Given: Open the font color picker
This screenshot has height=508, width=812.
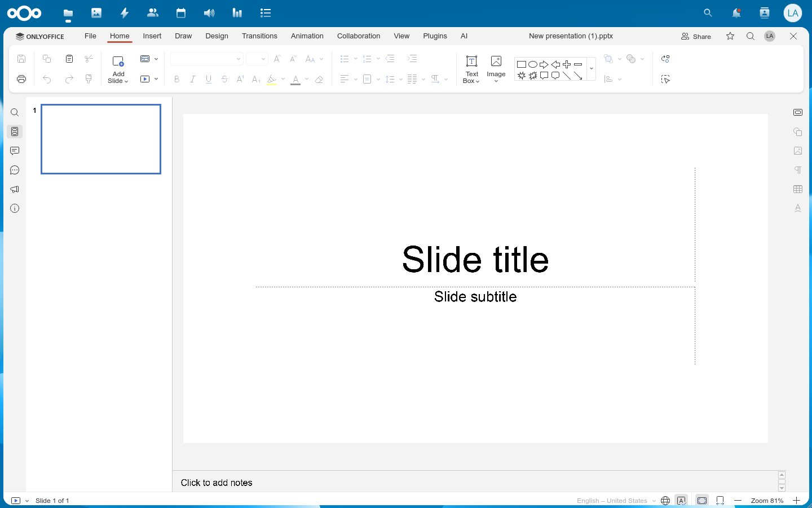Looking at the screenshot, I should (x=307, y=79).
